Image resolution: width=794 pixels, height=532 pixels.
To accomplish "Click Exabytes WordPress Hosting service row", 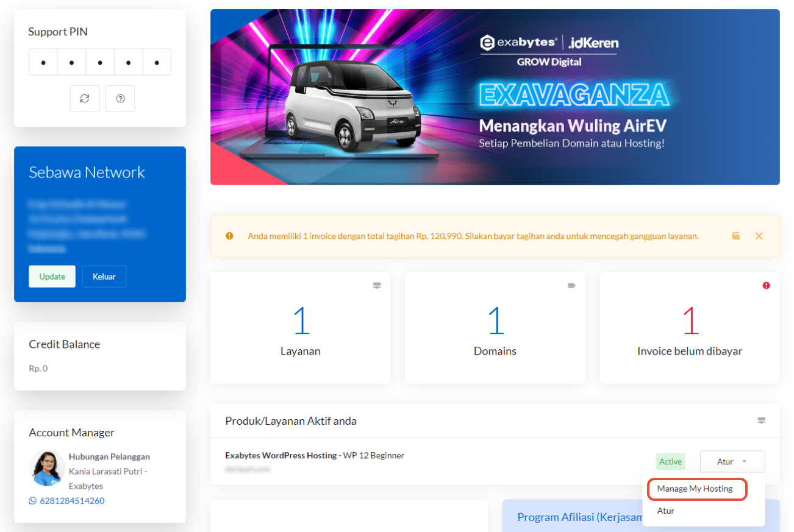I will (x=495, y=461).
